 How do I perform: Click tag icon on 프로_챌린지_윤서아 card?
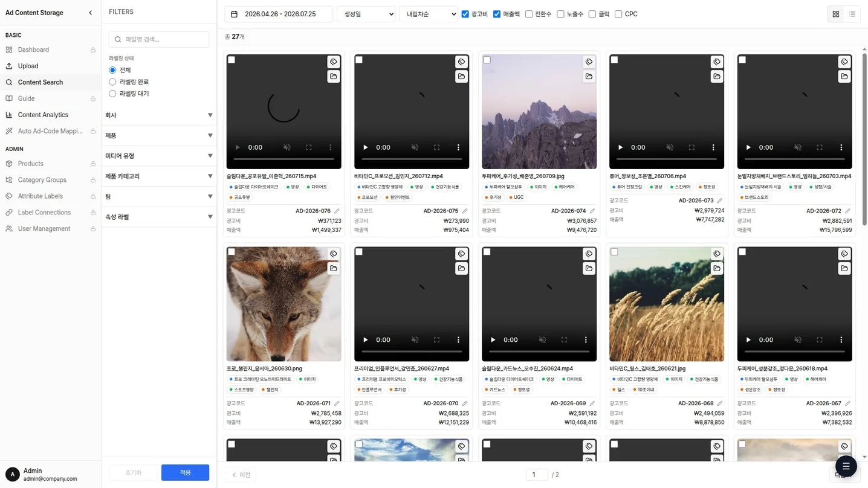point(334,254)
